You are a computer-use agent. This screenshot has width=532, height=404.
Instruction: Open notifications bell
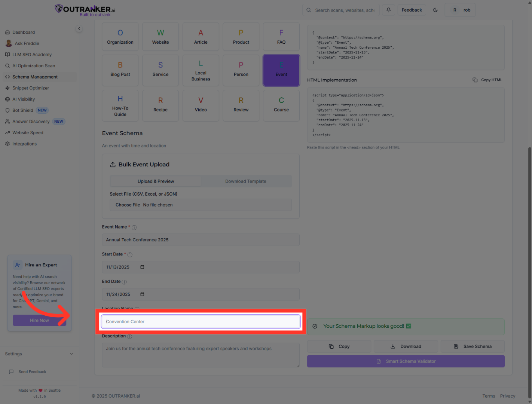click(x=388, y=10)
